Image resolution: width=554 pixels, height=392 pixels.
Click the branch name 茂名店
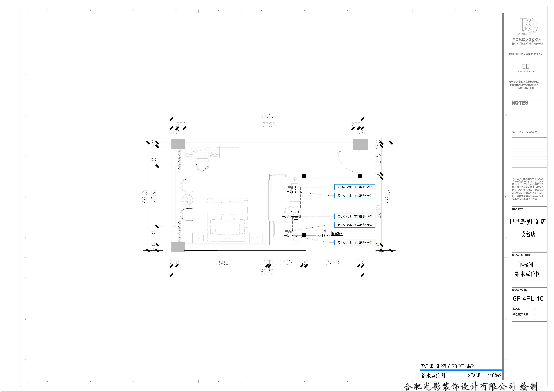(x=528, y=234)
